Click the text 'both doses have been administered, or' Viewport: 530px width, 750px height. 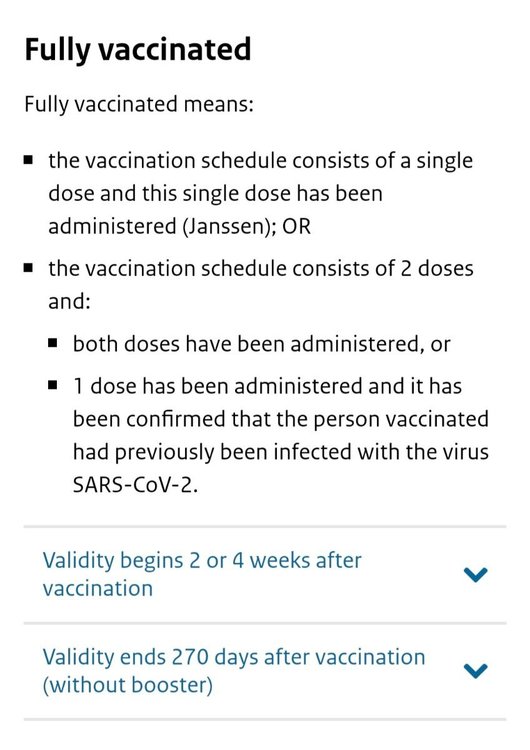(x=262, y=344)
